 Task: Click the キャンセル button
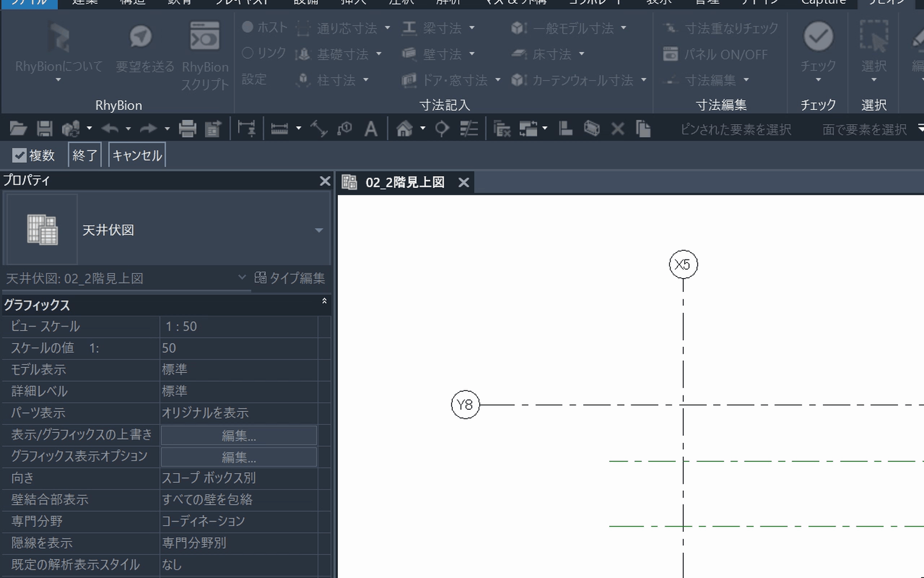pos(137,155)
